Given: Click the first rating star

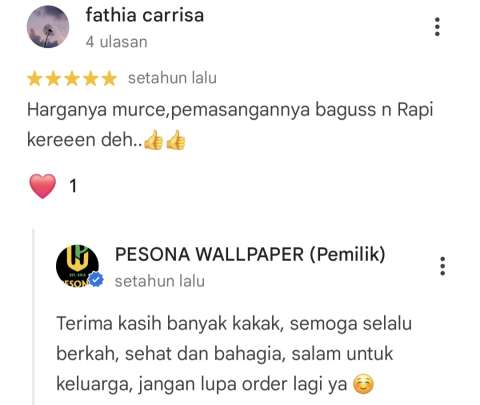Looking at the screenshot, I should tap(34, 79).
